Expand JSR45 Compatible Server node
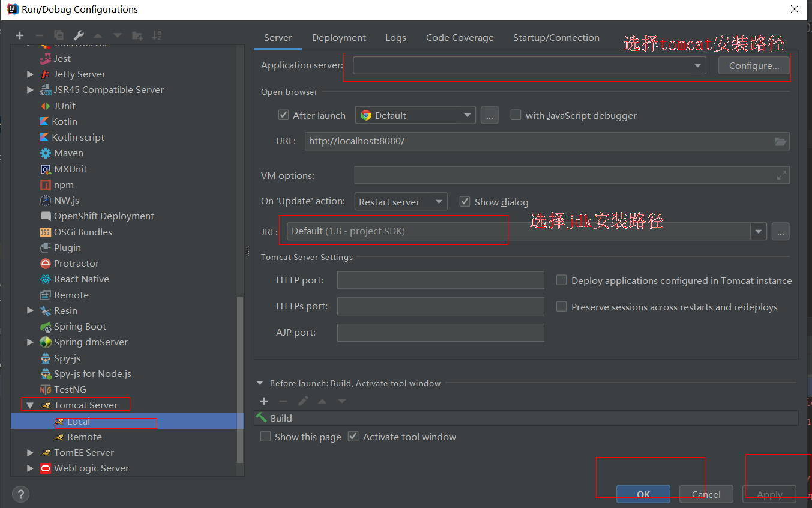This screenshot has height=508, width=812. coord(30,89)
